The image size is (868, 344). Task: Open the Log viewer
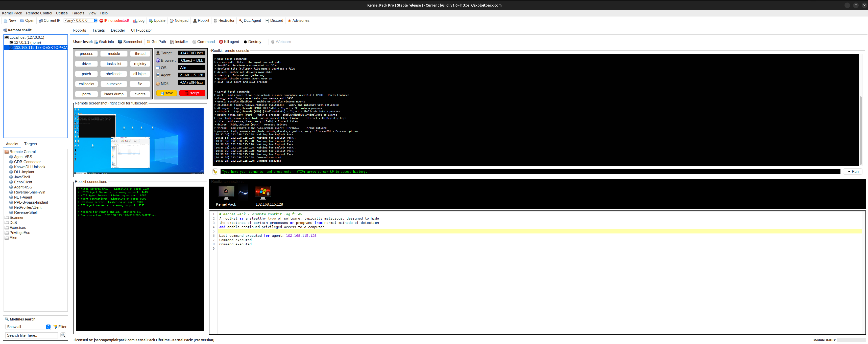(139, 20)
